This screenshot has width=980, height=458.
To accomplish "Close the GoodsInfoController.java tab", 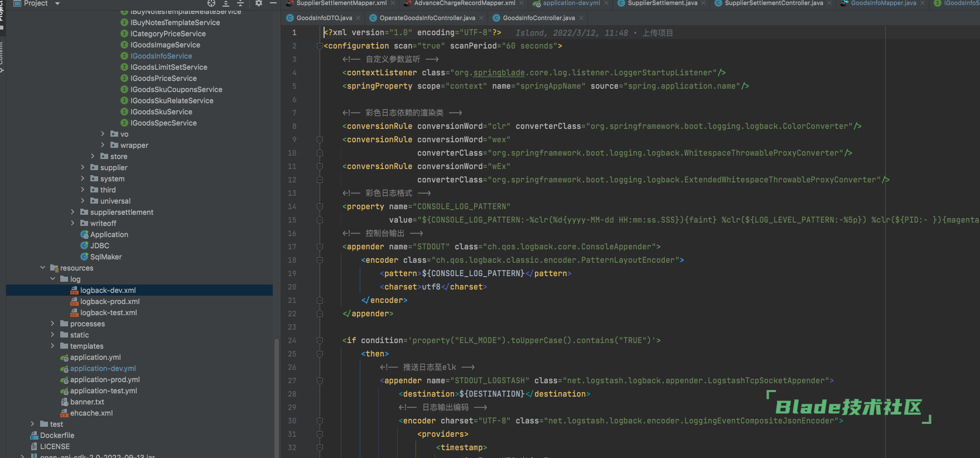I will coord(581,18).
